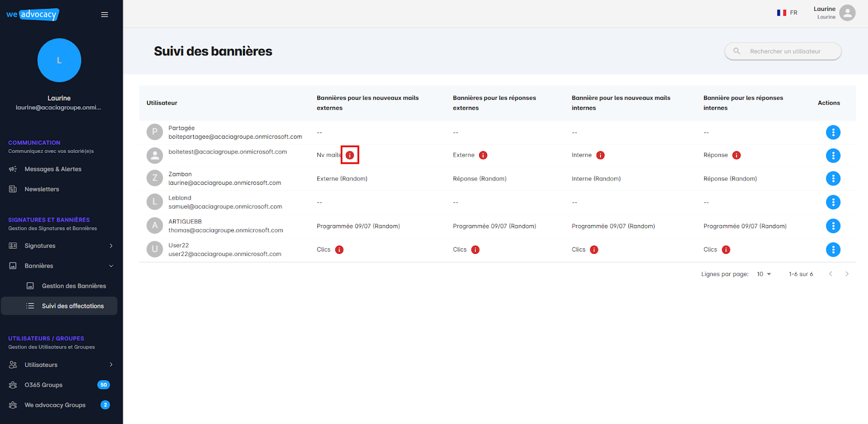868x424 pixels.
Task: Click Zambon user avatar
Action: tap(155, 178)
